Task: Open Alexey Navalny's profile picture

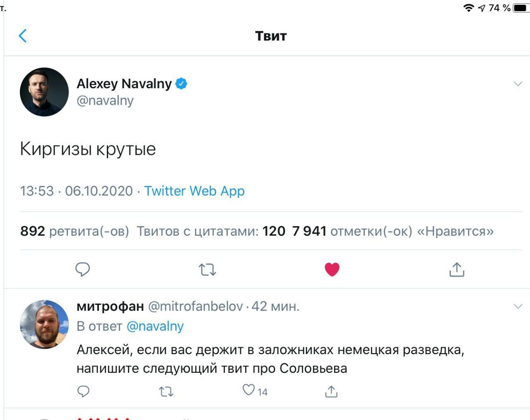Action: point(44,92)
